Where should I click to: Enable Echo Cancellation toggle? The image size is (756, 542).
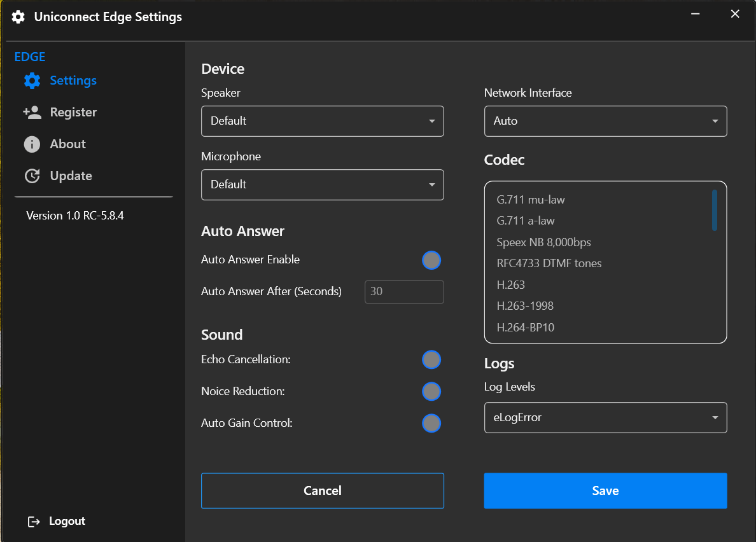point(431,360)
